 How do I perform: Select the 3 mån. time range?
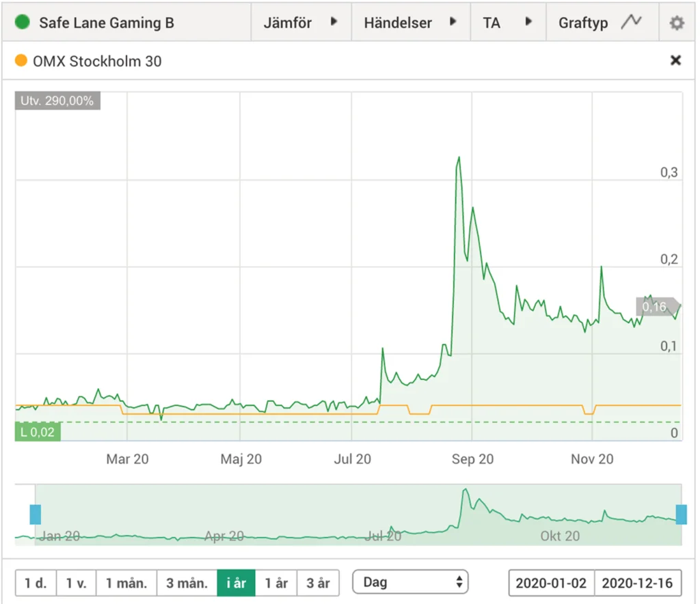[187, 583]
